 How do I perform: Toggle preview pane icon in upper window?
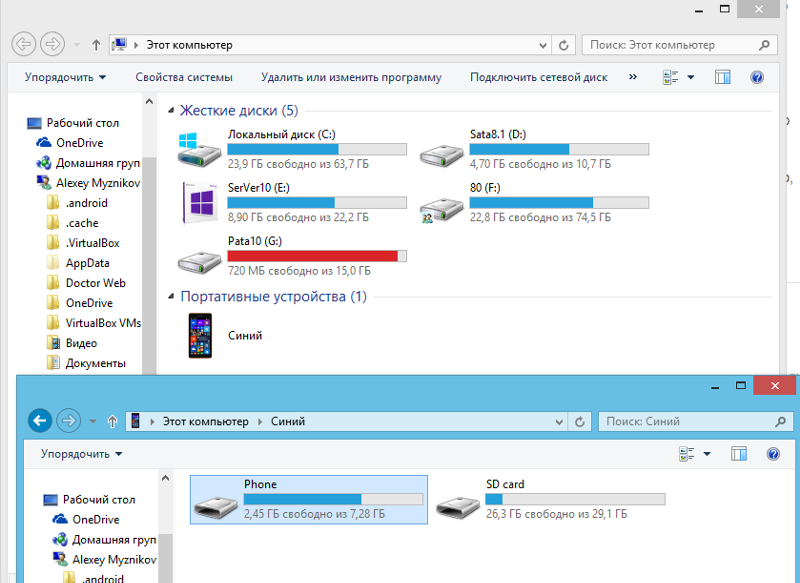(x=722, y=78)
